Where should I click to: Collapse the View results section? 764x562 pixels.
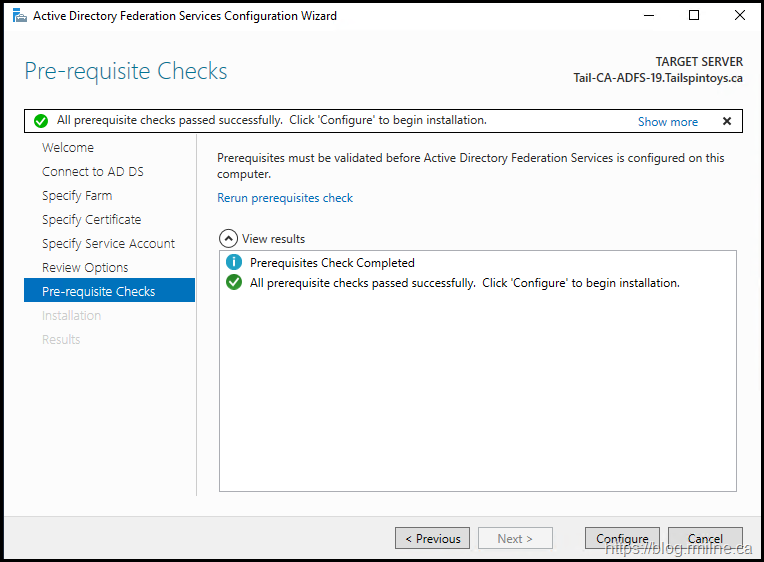click(228, 239)
